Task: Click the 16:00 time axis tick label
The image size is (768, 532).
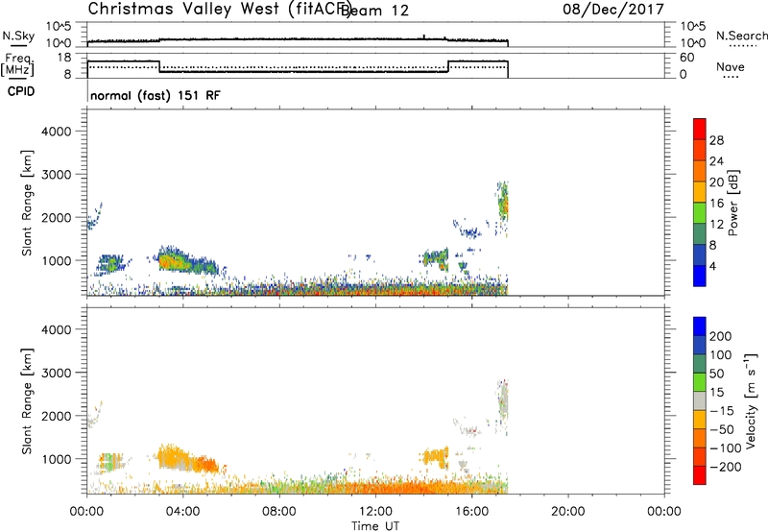Action: tap(471, 512)
